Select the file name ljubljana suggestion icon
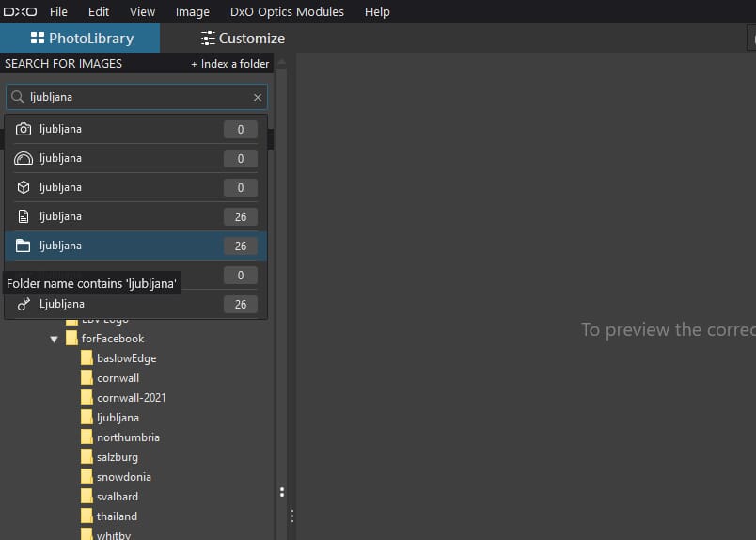The image size is (756, 540). click(x=24, y=216)
